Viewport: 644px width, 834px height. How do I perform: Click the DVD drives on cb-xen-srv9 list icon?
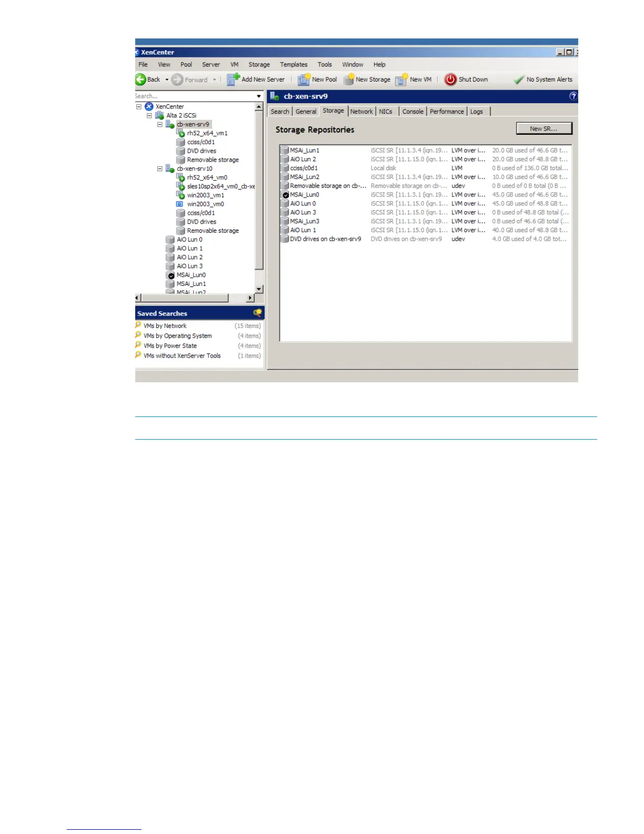[x=285, y=239]
